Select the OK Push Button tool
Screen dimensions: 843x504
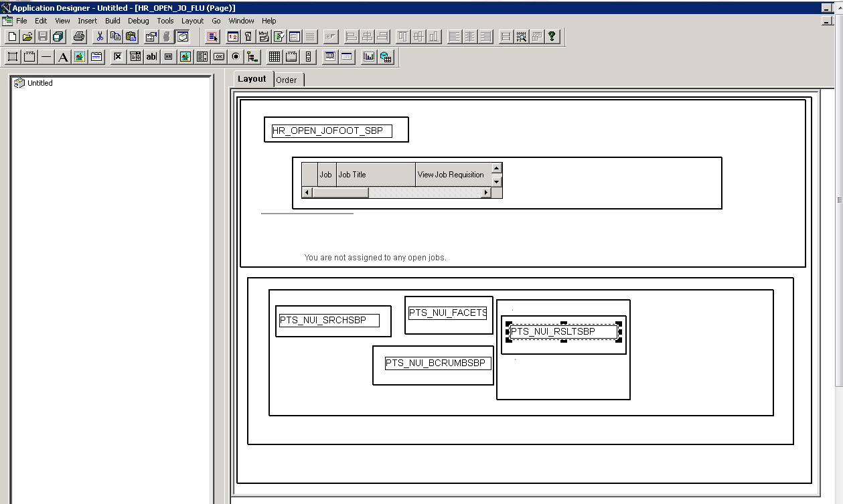[219, 57]
